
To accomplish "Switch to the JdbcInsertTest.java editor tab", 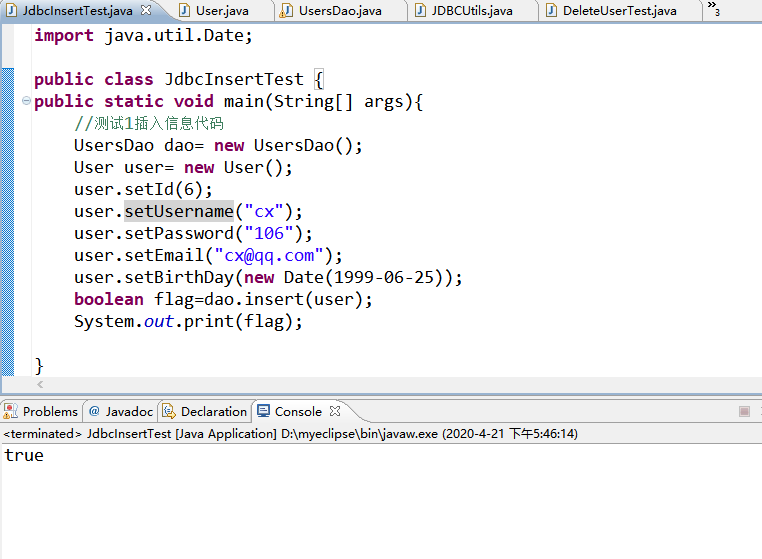I will 78,11.
